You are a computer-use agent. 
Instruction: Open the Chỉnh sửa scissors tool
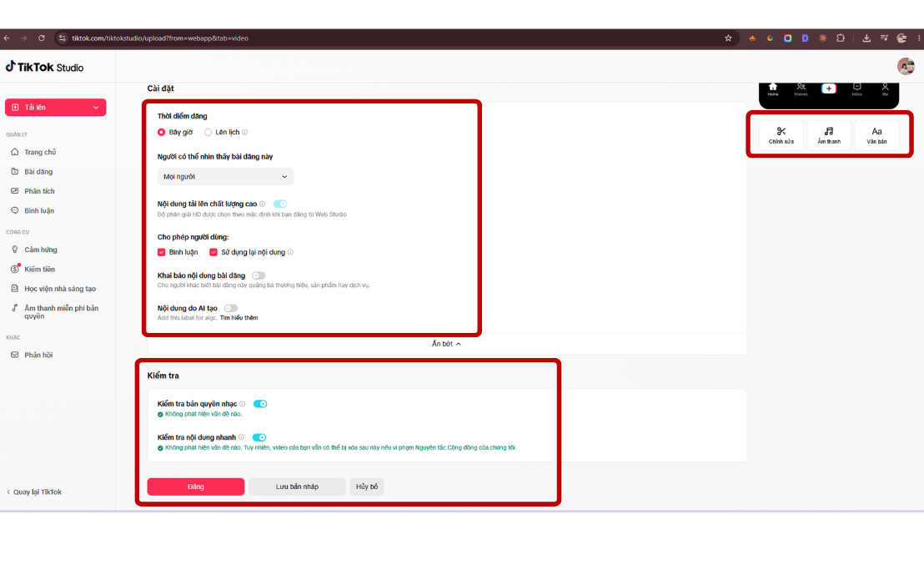tap(781, 135)
